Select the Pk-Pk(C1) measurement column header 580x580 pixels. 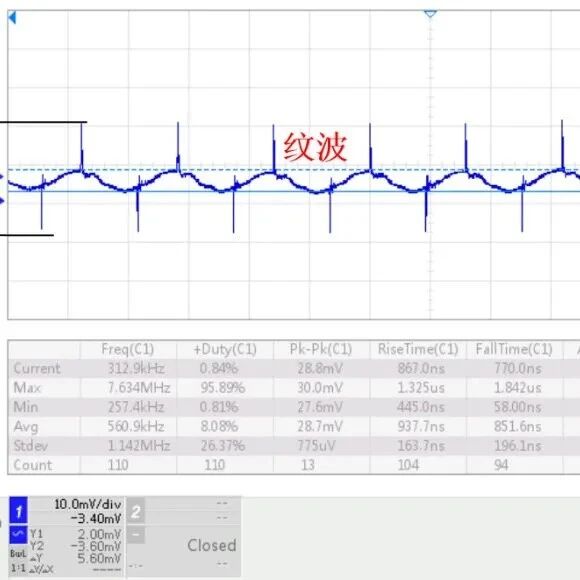point(320,349)
